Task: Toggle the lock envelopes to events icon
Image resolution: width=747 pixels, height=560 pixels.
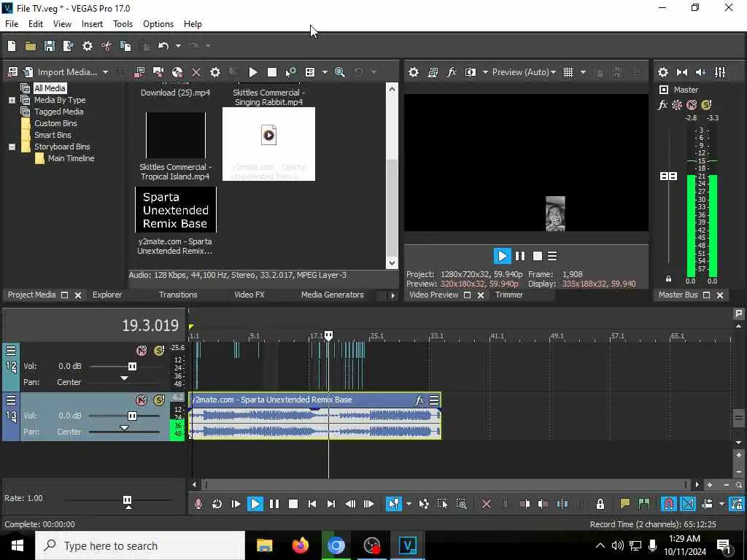Action: click(x=600, y=504)
